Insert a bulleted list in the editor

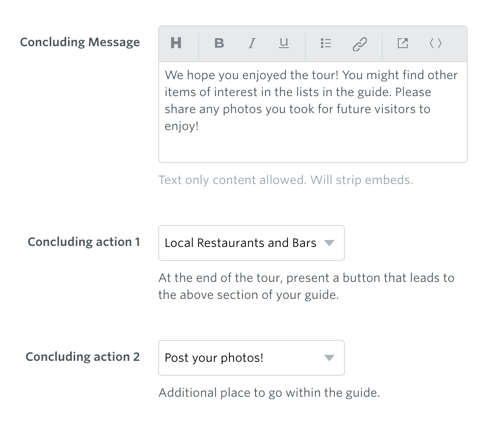[326, 43]
